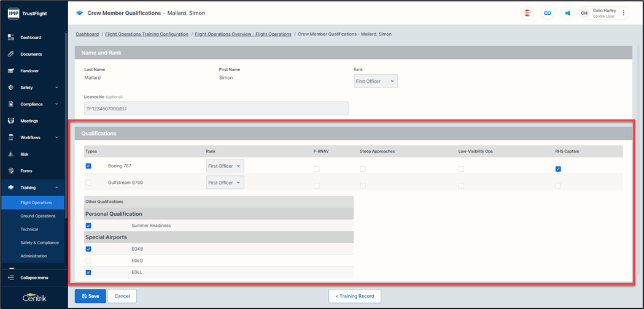Uncheck RHS Captain for Boeing 787
This screenshot has height=309, width=644.
tap(558, 169)
